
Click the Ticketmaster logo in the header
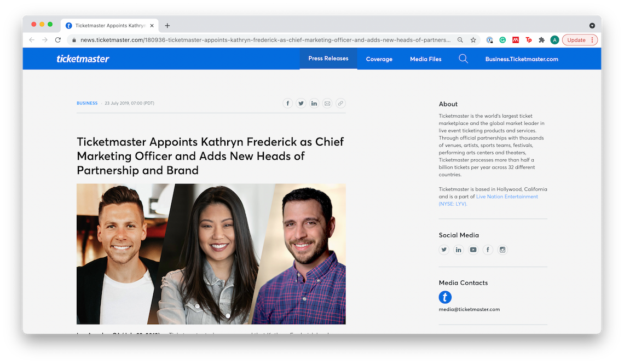tap(83, 59)
